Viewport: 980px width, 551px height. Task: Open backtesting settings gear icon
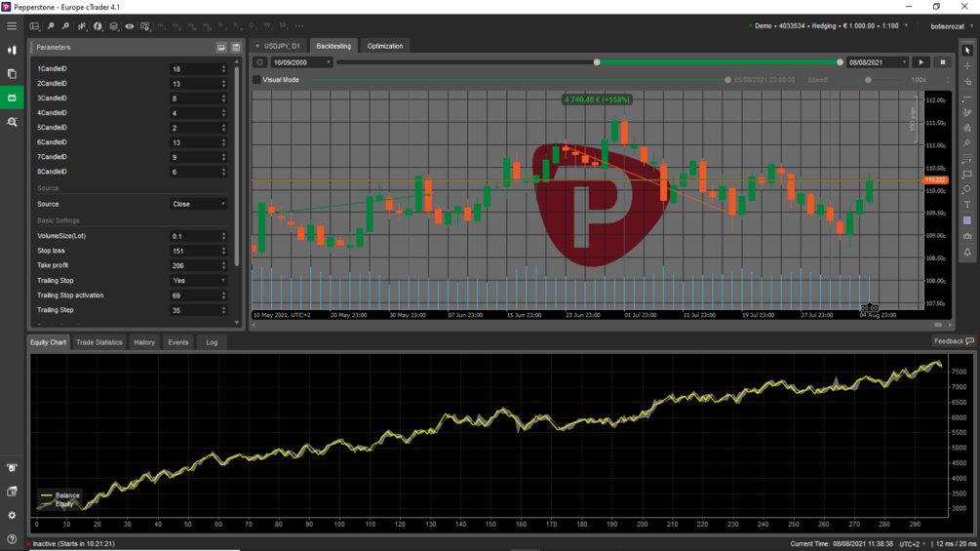click(x=260, y=62)
